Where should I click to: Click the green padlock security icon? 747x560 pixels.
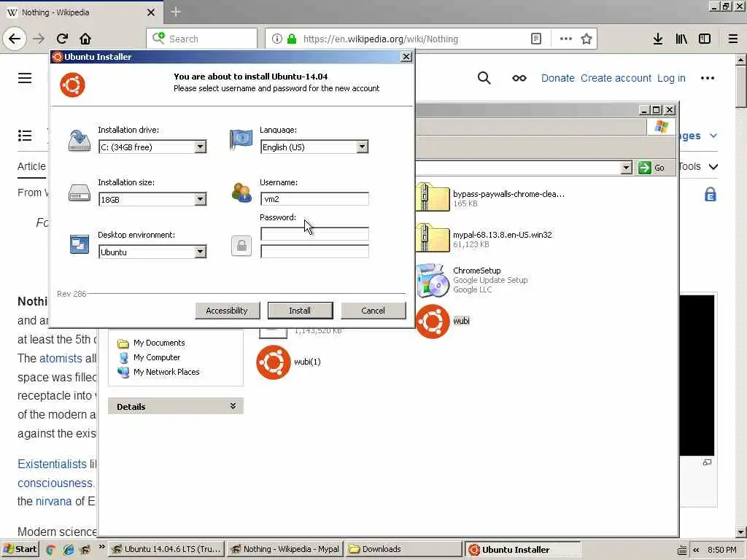(x=292, y=39)
